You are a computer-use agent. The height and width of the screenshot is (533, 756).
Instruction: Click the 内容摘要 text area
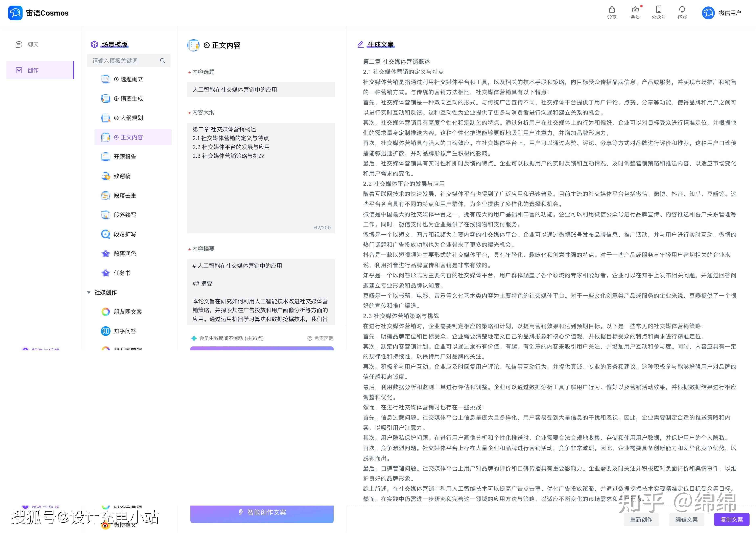point(261,292)
